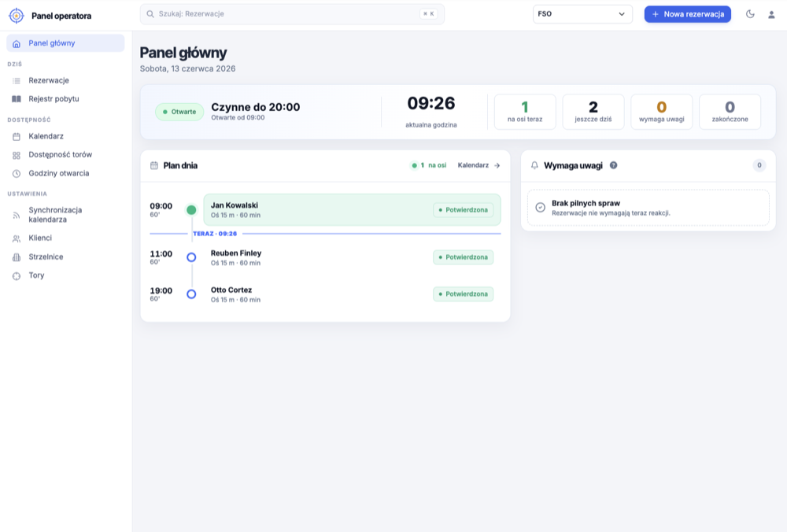The image size is (787, 532).
Task: Click the calendar icon beside Plan dnia
Action: 154,165
